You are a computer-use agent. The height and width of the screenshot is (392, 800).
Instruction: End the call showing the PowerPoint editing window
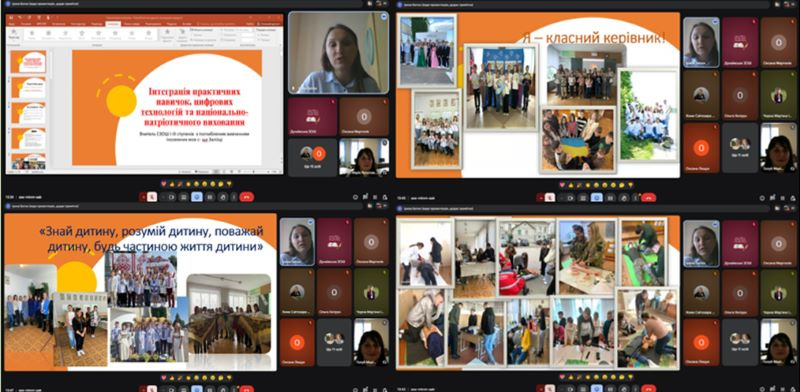[246, 197]
